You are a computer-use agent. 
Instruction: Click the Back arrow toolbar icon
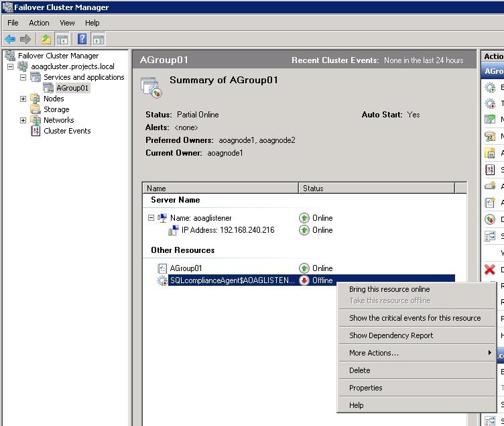[10, 40]
